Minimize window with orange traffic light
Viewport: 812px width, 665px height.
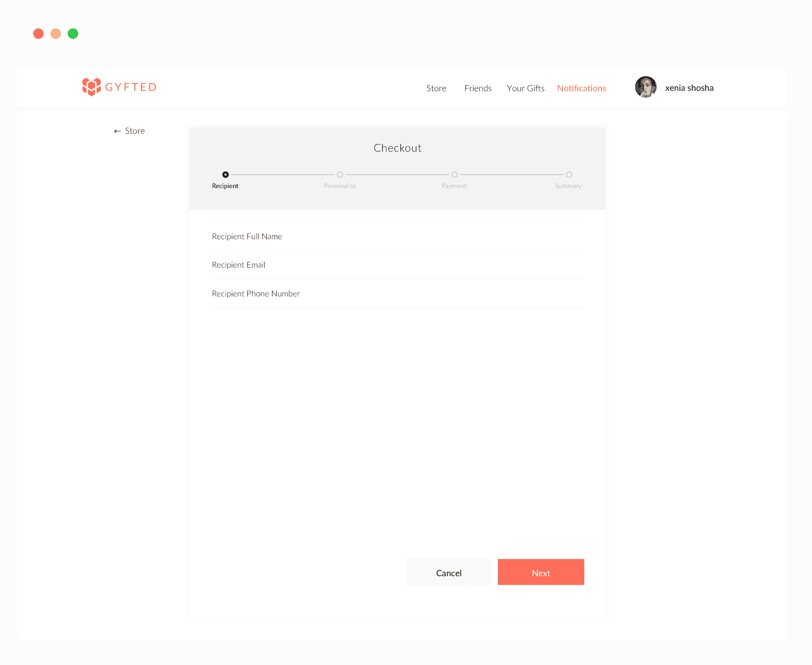click(56, 34)
